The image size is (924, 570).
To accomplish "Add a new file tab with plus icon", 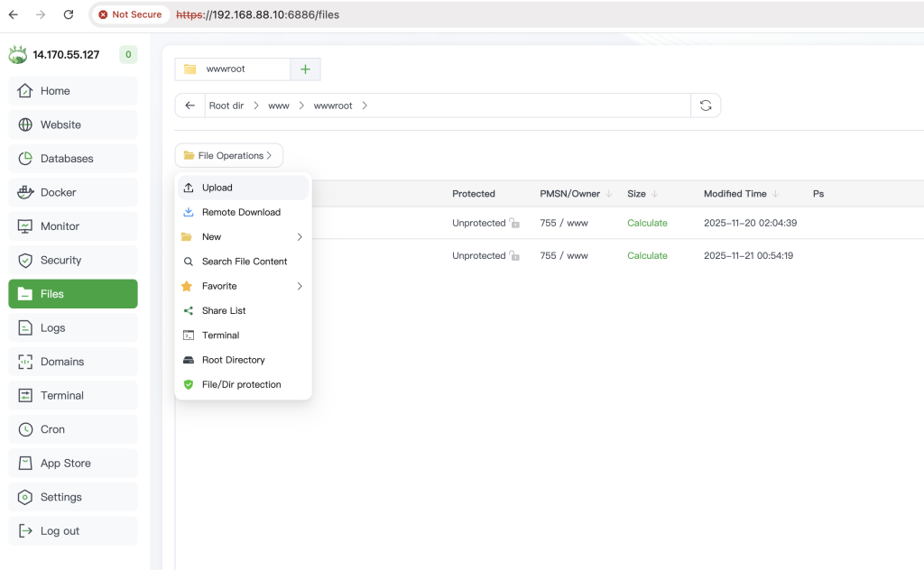I will click(305, 69).
